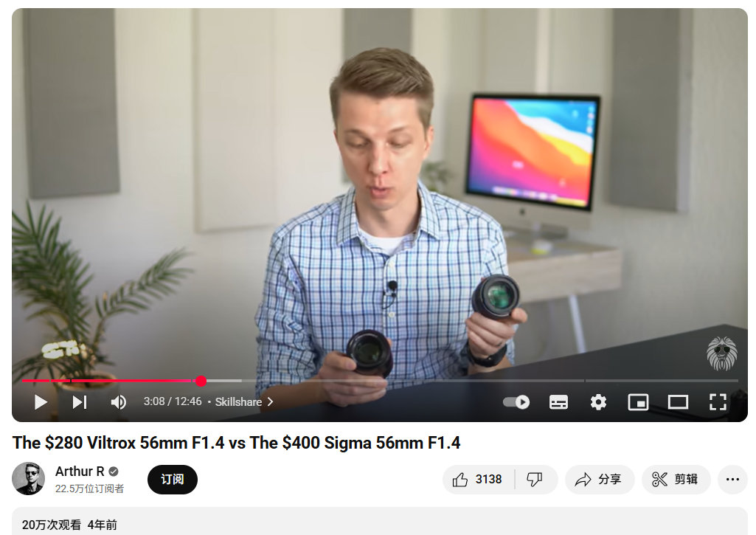
Task: Visit the Arthur R channel name link
Action: click(x=80, y=472)
